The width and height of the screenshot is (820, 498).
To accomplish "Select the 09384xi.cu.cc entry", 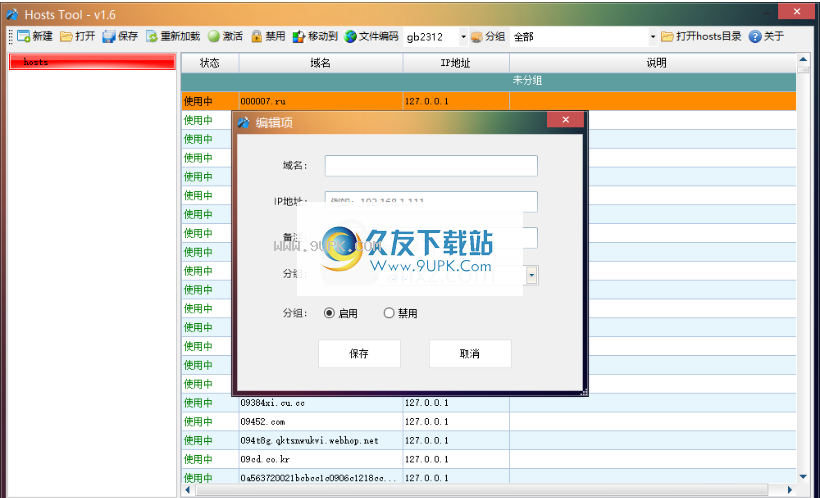I will pyautogui.click(x=272, y=403).
